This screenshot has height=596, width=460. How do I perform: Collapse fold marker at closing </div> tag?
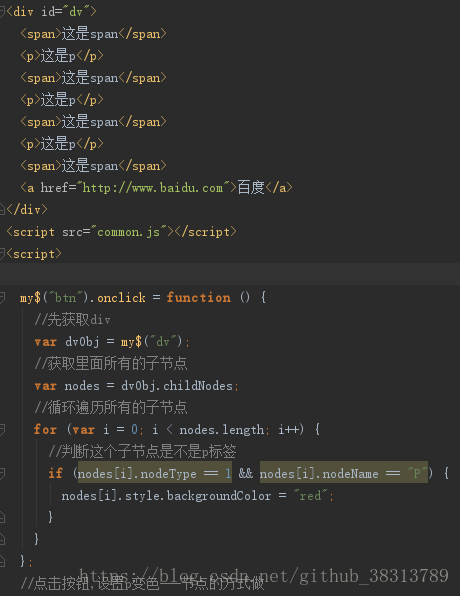(x=2, y=209)
